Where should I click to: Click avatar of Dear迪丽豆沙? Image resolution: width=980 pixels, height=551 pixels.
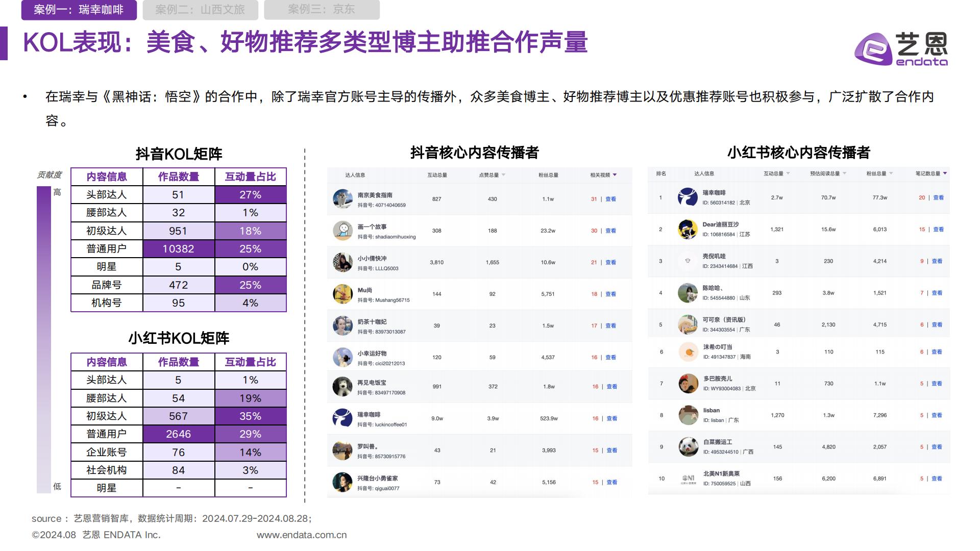688,229
